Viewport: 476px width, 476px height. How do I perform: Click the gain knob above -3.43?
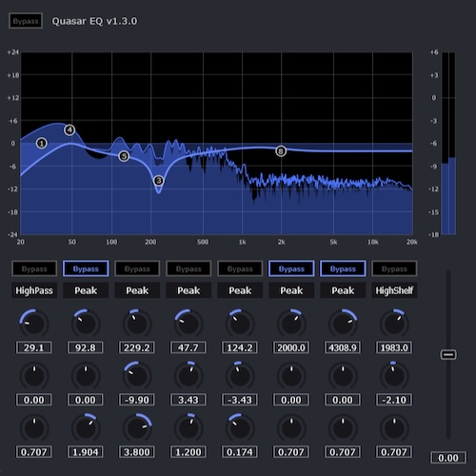[x=240, y=376]
